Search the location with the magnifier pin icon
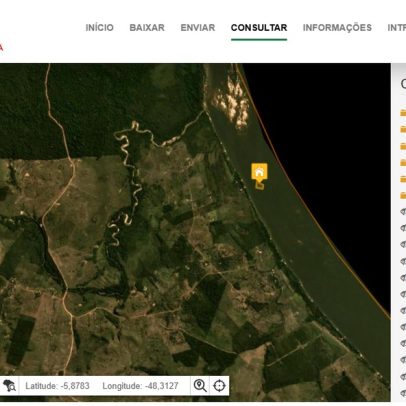 pyautogui.click(x=200, y=386)
